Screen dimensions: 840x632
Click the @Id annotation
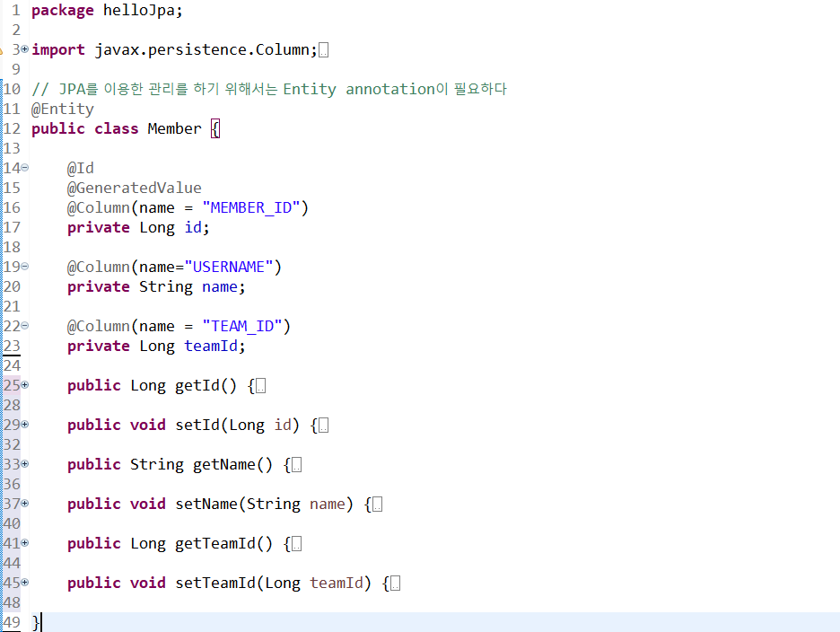(x=81, y=168)
